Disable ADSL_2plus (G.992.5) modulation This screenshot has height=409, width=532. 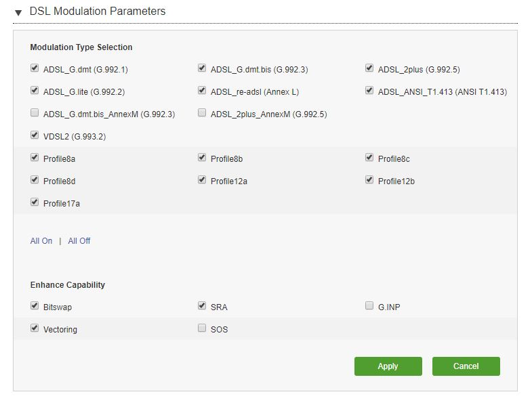(369, 68)
